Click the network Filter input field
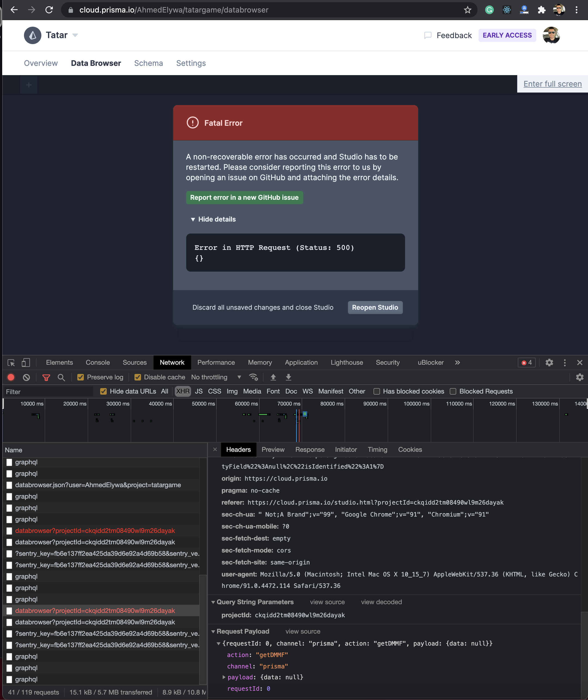This screenshot has height=700, width=588. coord(48,392)
